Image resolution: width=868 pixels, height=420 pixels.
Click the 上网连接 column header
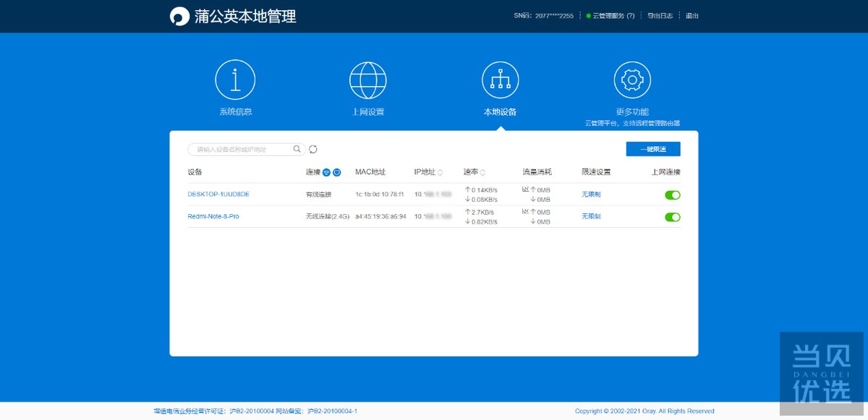pyautogui.click(x=666, y=172)
